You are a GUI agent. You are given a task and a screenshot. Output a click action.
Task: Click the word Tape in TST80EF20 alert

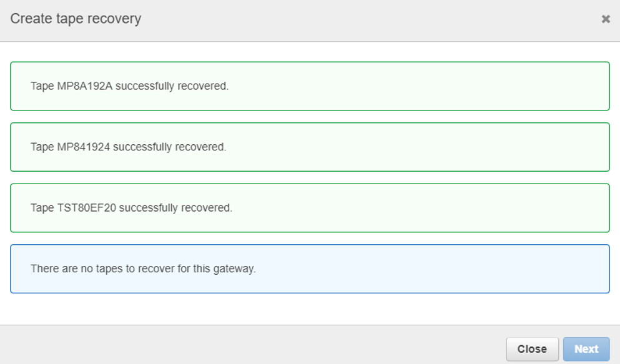coord(42,208)
